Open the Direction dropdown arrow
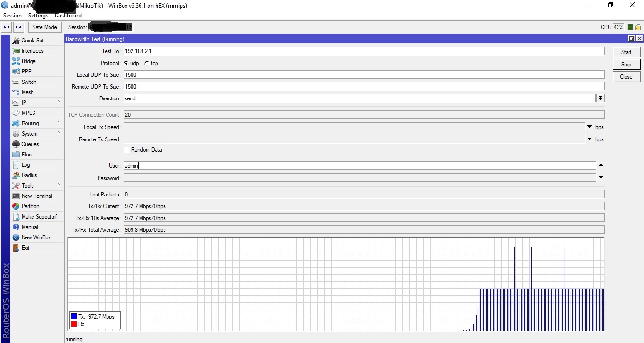The width and height of the screenshot is (644, 343). click(601, 98)
